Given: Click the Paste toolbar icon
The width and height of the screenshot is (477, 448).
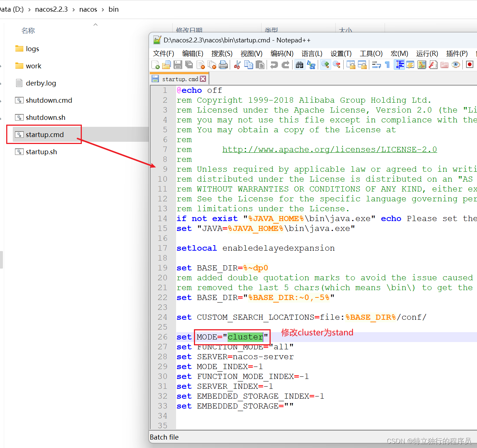Looking at the screenshot, I should (260, 65).
